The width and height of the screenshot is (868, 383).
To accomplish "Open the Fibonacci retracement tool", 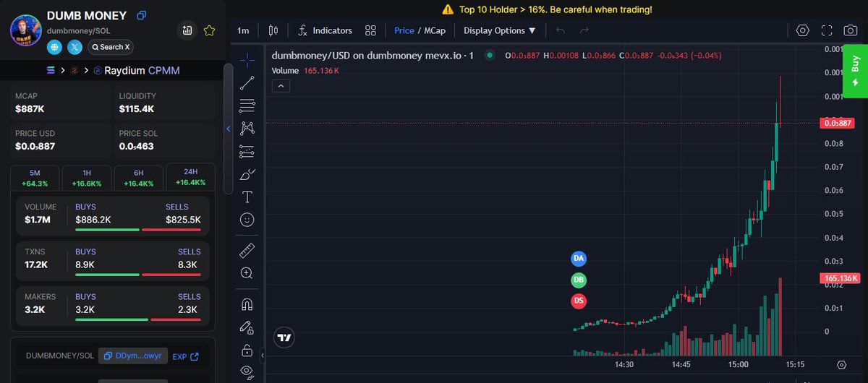I will coord(247,106).
